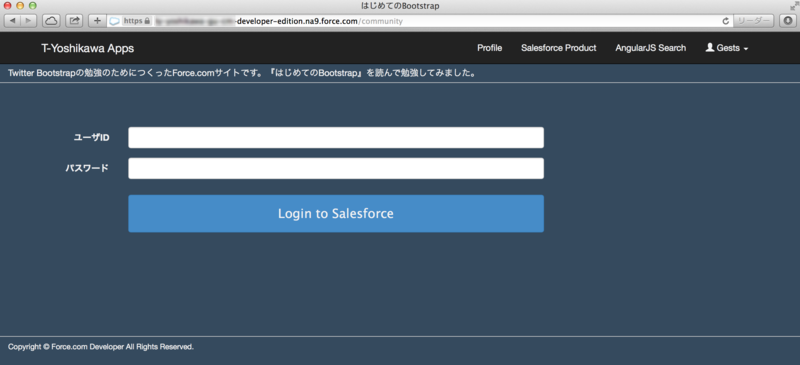The width and height of the screenshot is (800, 365).
Task: Click the ユーザID label text
Action: [x=92, y=138]
